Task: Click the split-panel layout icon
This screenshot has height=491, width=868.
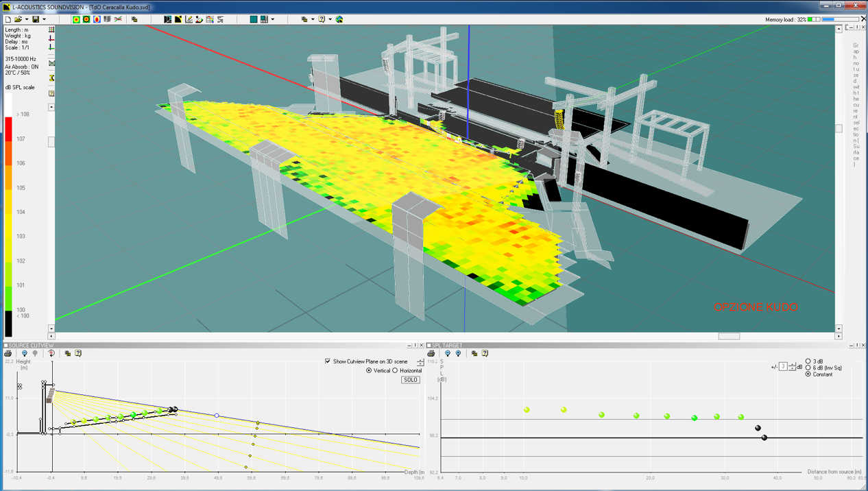Action: tap(264, 19)
